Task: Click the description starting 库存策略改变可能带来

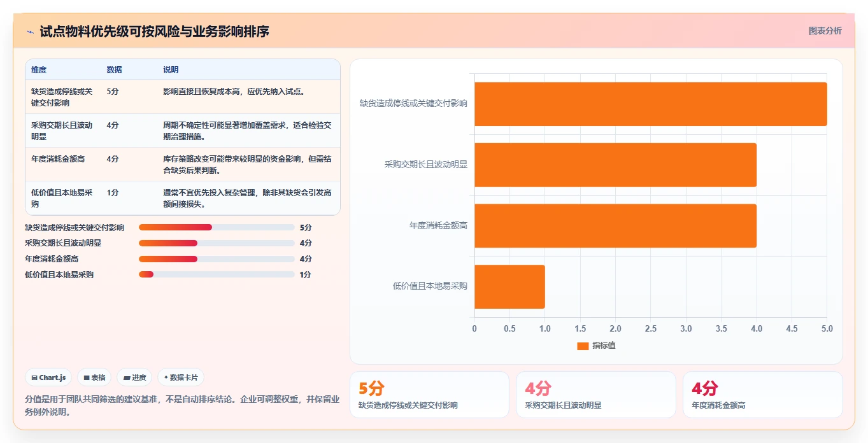Action: (x=247, y=164)
